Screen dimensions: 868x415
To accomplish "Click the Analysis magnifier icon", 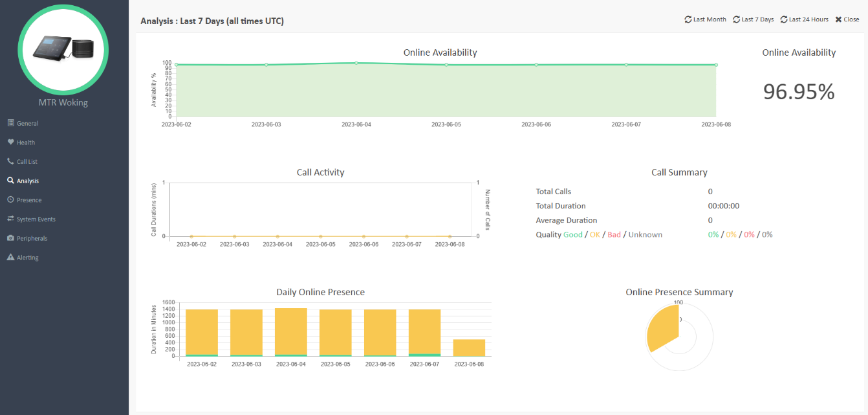I will [10, 181].
